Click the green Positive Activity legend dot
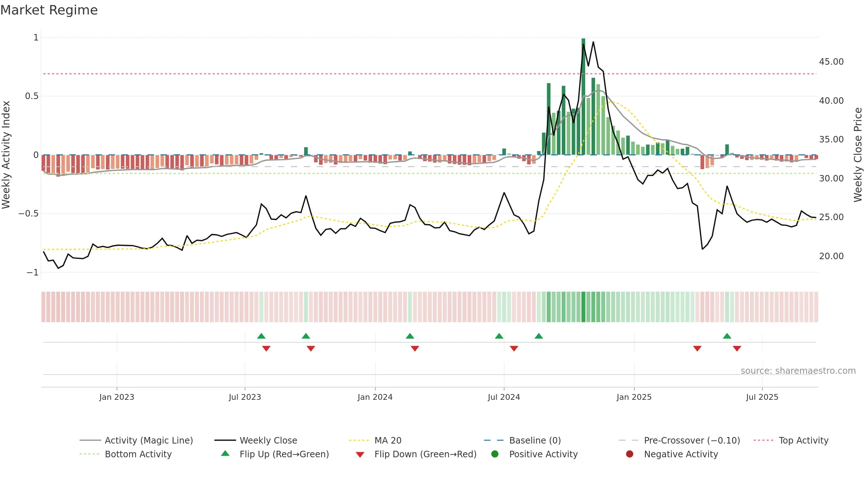868x488 pixels. (495, 454)
